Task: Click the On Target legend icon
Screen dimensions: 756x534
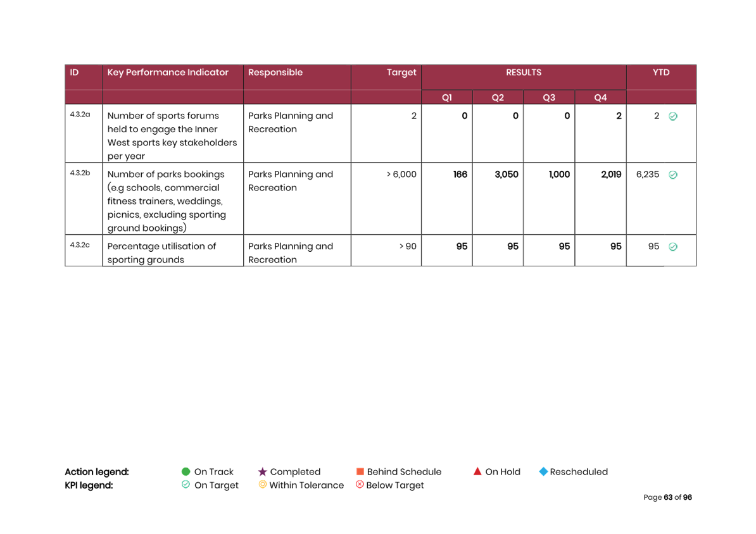Action: pos(186,485)
